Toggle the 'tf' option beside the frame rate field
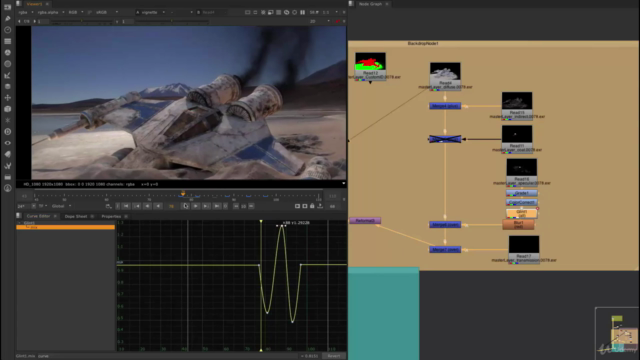 click(42, 206)
